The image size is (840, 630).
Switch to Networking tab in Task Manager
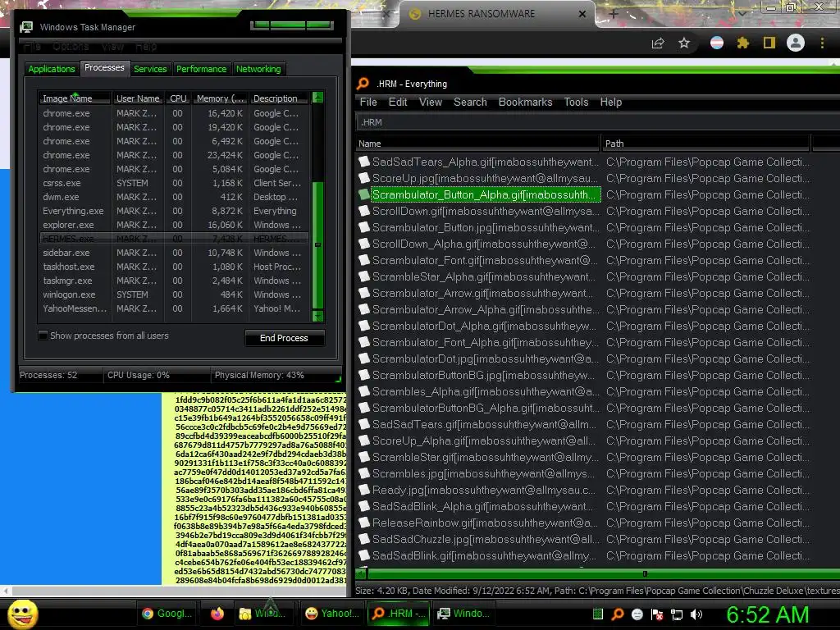coord(258,69)
